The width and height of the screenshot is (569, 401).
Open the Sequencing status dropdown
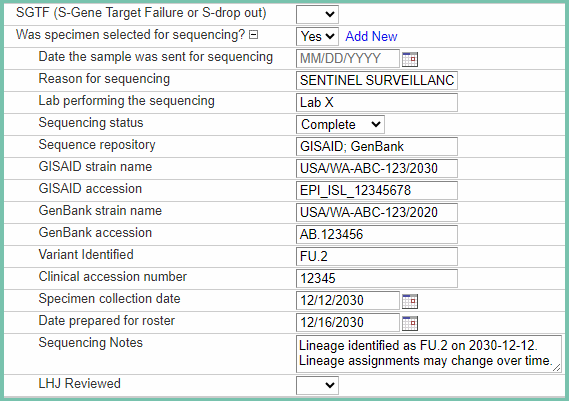(x=340, y=124)
